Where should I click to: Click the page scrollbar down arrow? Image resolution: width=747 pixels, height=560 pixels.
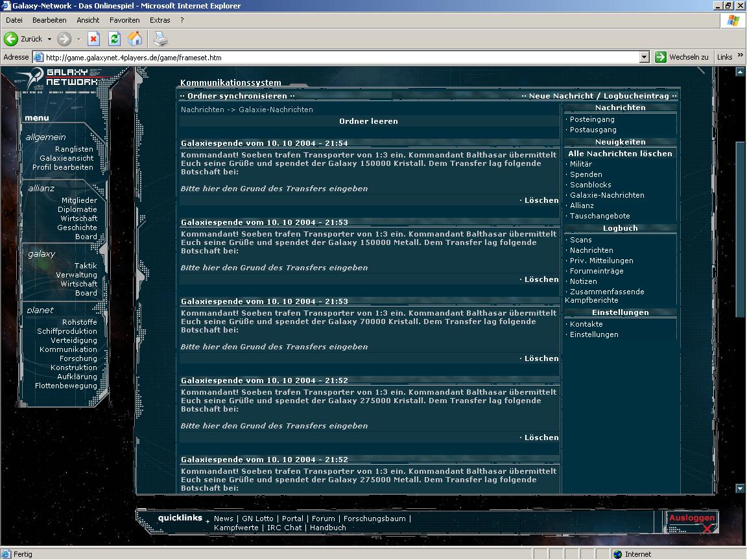(740, 488)
